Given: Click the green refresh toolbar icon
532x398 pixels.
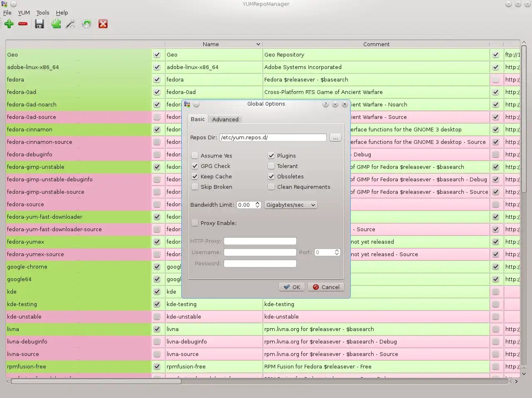Looking at the screenshot, I should click(x=86, y=24).
